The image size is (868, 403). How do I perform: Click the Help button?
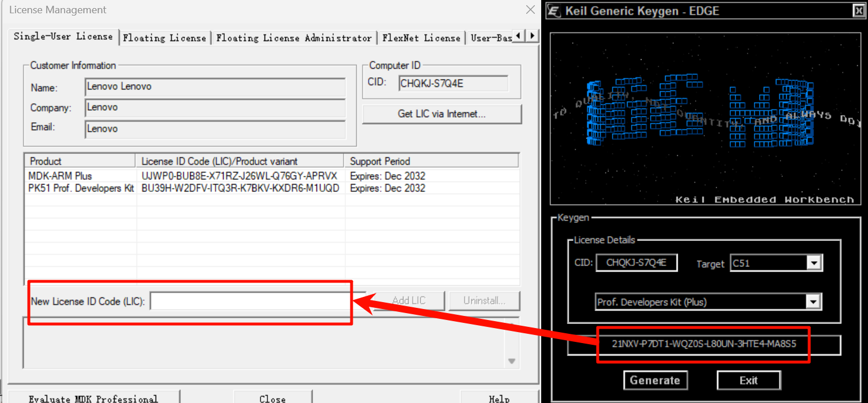(x=499, y=397)
